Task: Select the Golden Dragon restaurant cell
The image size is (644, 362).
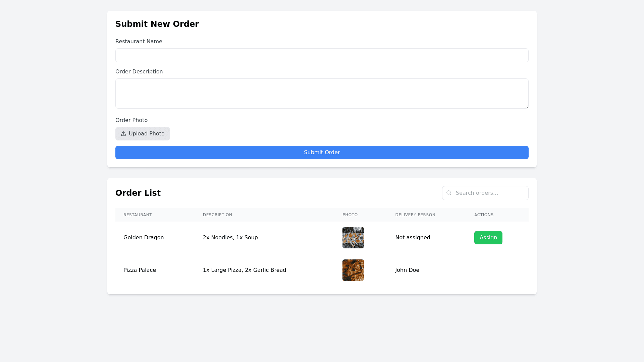Action: 144,238
